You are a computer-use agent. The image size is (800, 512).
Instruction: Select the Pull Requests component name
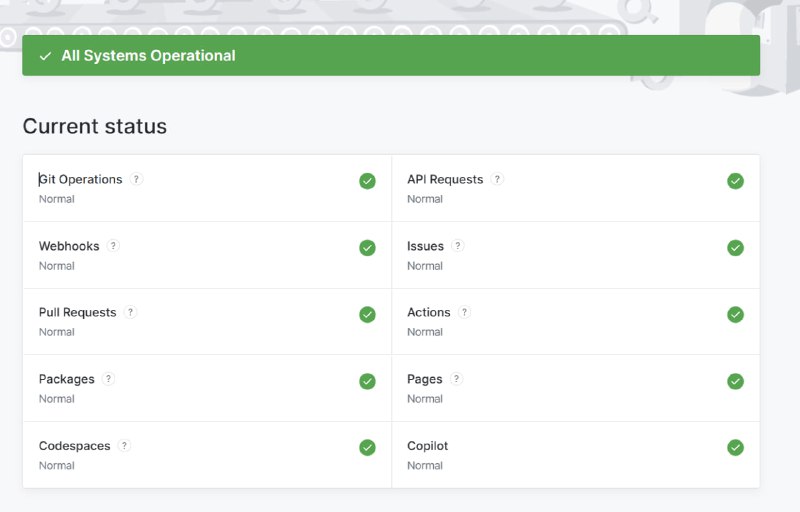78,313
